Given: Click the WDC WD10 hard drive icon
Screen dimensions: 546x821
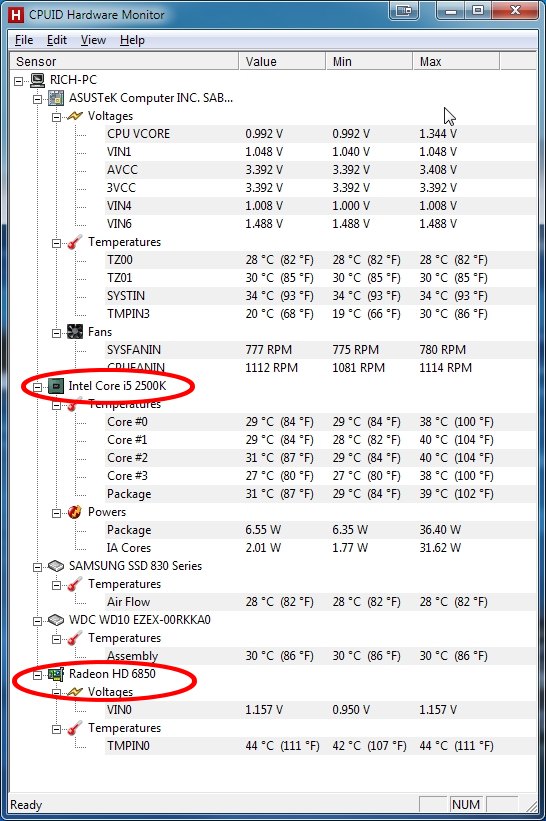Looking at the screenshot, I should [x=56, y=620].
